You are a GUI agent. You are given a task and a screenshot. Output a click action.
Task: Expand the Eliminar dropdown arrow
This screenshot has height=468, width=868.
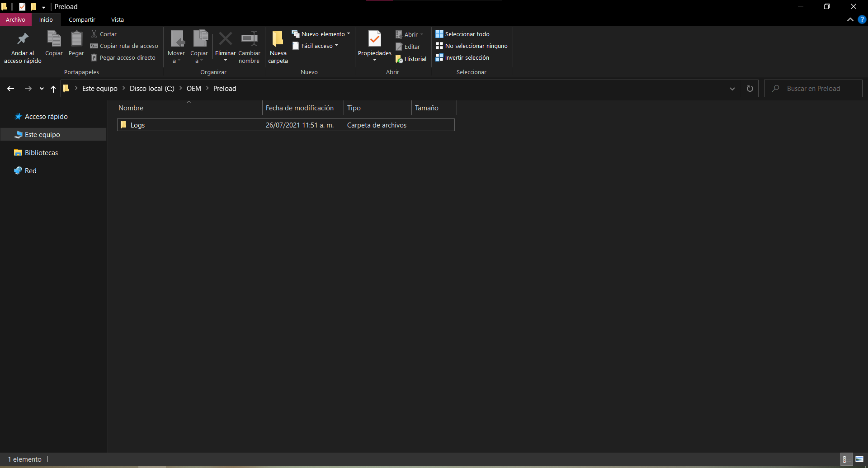(226, 61)
